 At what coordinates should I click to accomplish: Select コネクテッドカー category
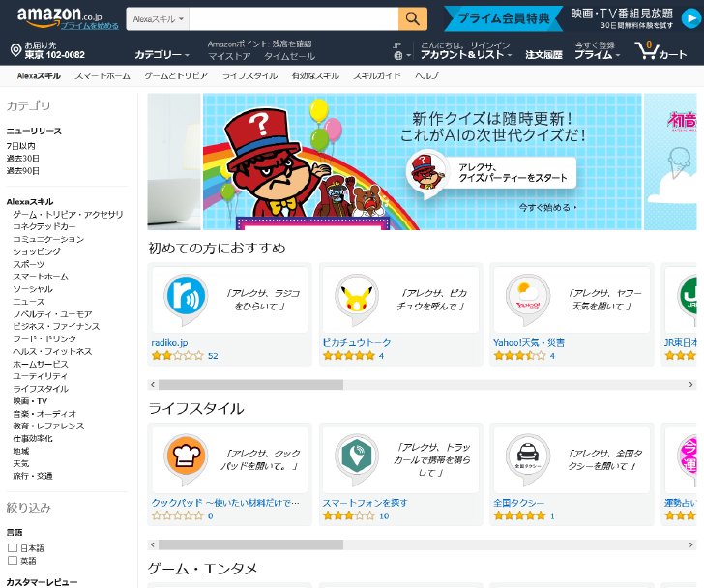tap(44, 226)
